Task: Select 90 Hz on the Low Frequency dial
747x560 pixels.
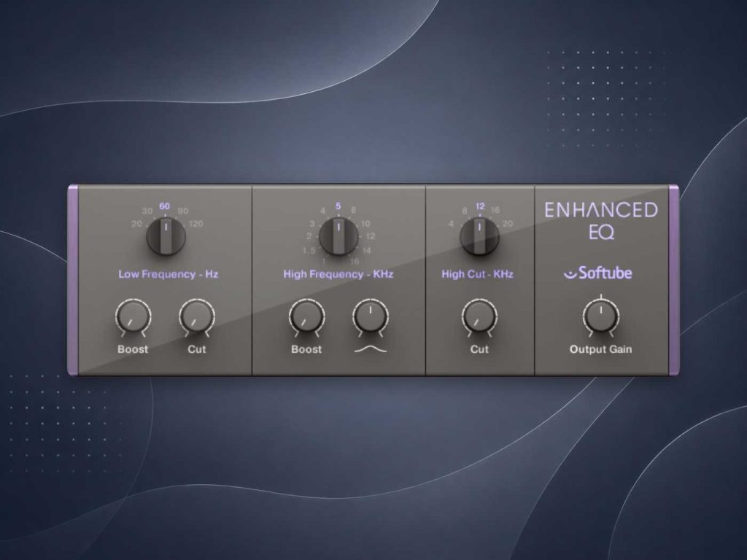Action: click(183, 211)
